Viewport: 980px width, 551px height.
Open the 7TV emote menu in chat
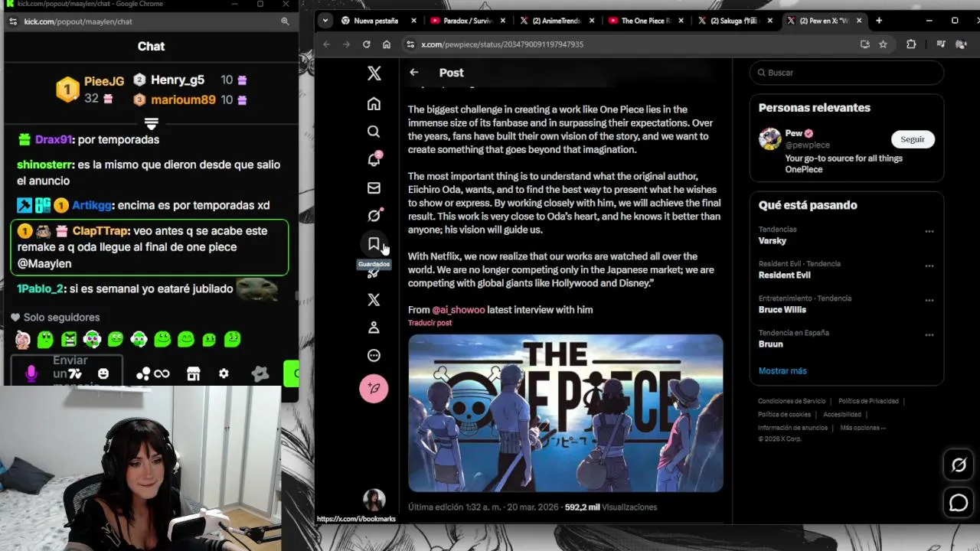tap(75, 373)
